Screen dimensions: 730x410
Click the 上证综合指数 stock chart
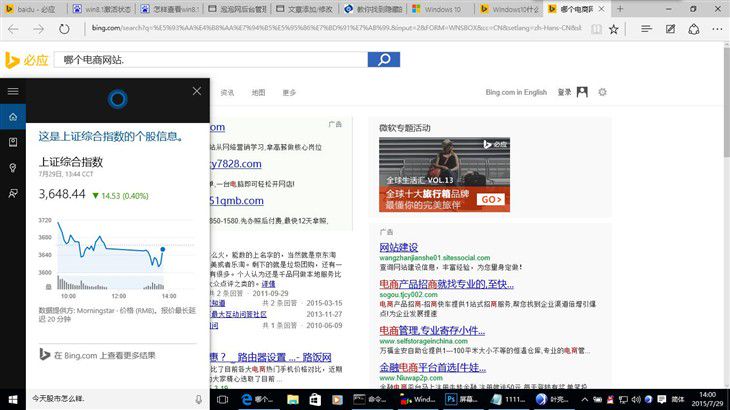click(116, 257)
